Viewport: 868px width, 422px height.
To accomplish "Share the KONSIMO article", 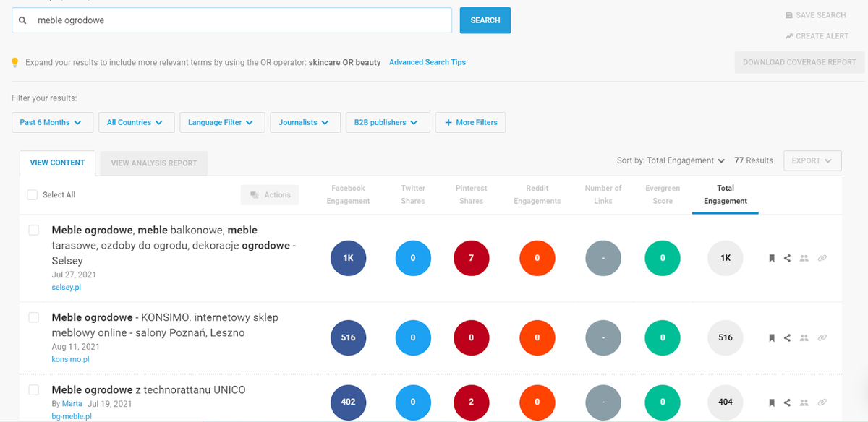I will pyautogui.click(x=787, y=337).
